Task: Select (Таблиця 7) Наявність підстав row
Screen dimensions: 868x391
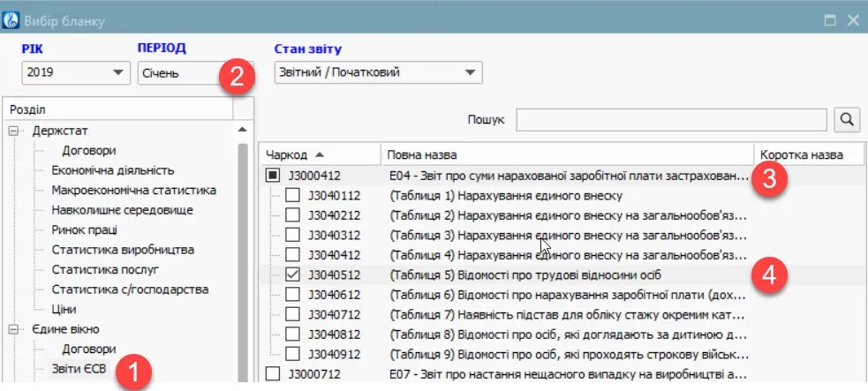Action: (562, 315)
